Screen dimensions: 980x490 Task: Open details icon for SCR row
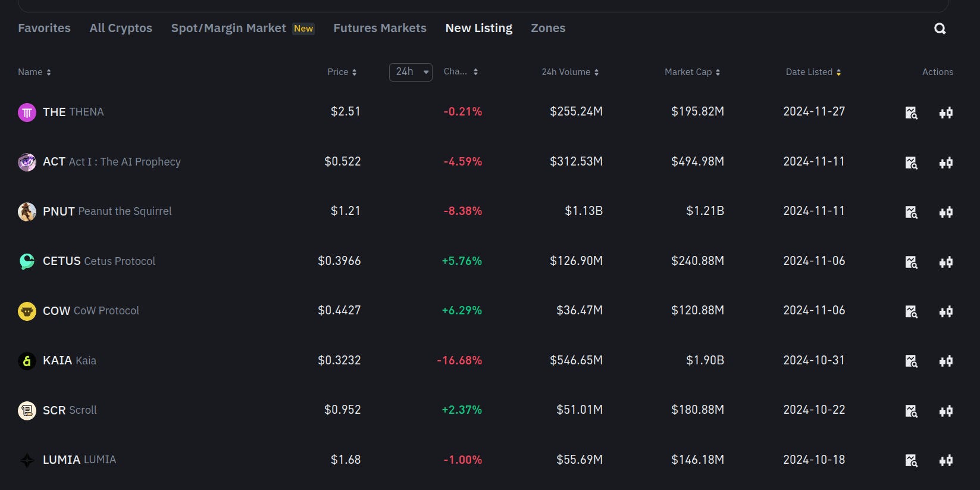coord(911,411)
